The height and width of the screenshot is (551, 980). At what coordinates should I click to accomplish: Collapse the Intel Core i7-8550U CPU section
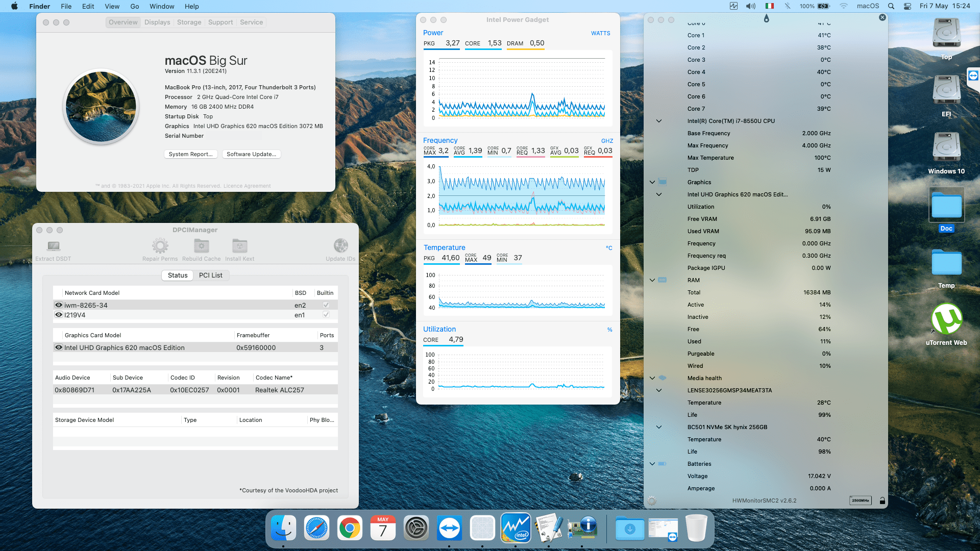(659, 121)
